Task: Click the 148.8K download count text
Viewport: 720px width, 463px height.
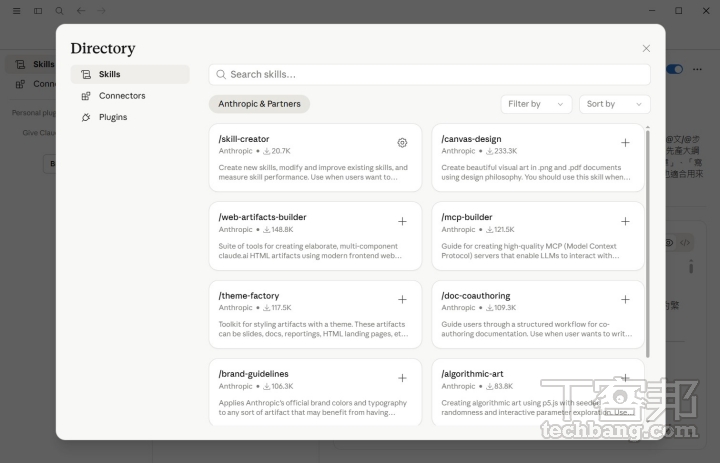Action: coord(278,230)
